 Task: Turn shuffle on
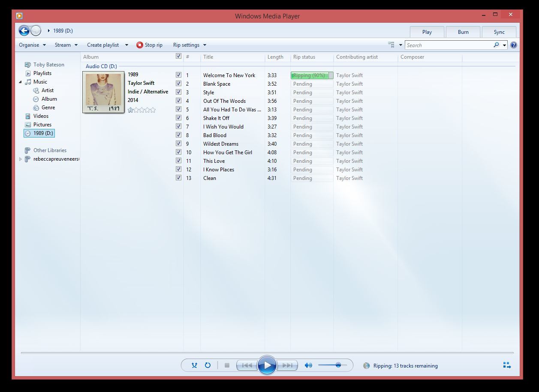click(194, 365)
